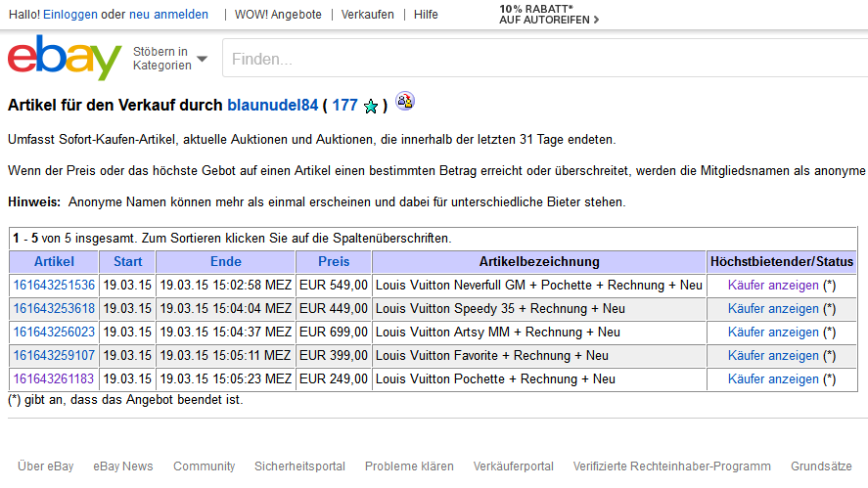Expand the Stöbern in Kategorien dropdown

coord(170,58)
